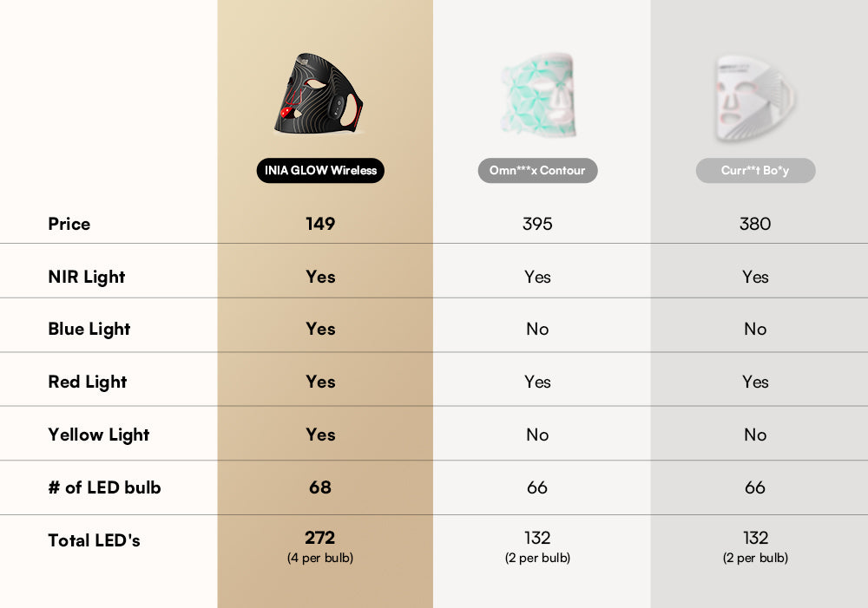Click the 395 price value
This screenshot has width=868, height=608.
click(537, 224)
